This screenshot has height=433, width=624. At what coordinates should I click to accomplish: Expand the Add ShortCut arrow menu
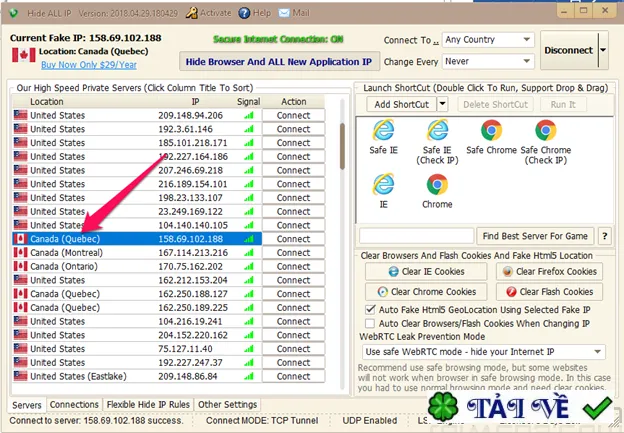(x=443, y=104)
